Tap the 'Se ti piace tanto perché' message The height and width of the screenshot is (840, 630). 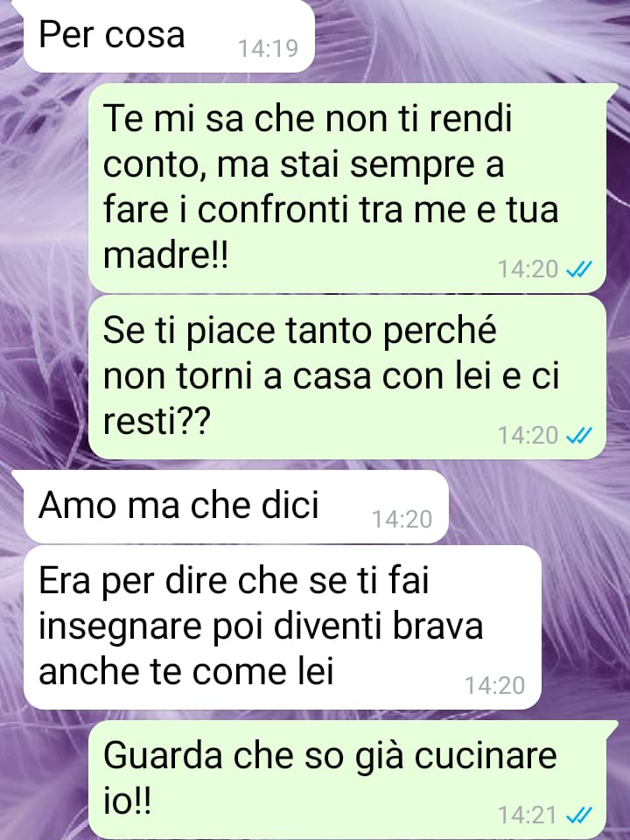(x=346, y=377)
